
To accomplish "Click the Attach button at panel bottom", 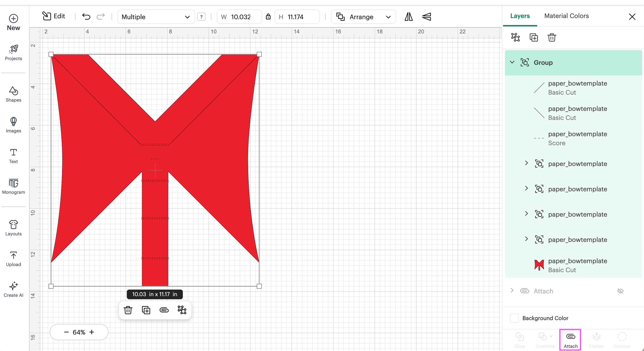I will tap(570, 340).
